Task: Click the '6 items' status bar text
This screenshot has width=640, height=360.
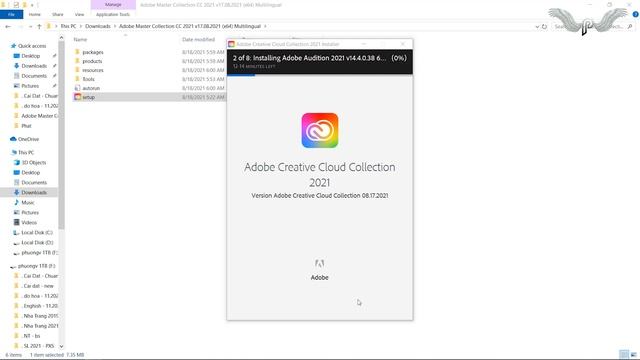Action: pos(13,355)
